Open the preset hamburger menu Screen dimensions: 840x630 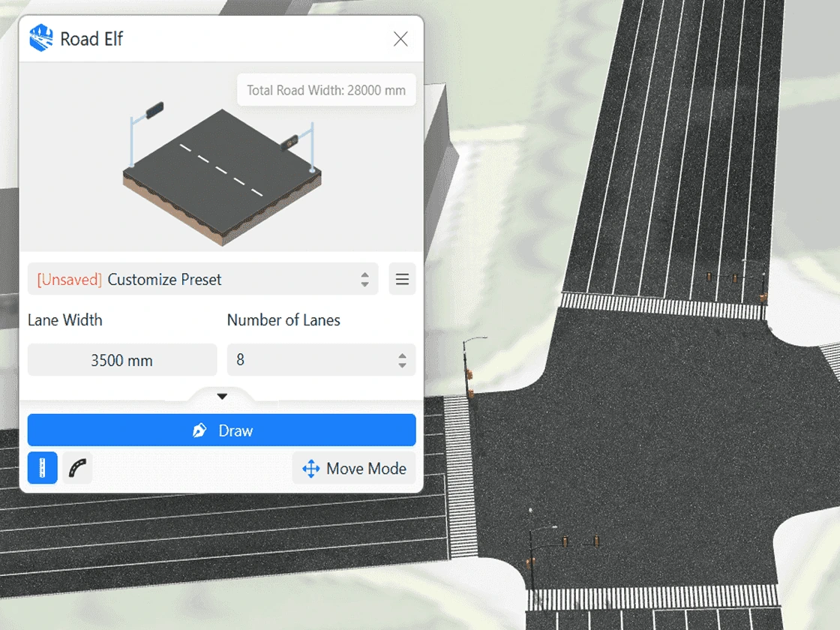click(402, 280)
